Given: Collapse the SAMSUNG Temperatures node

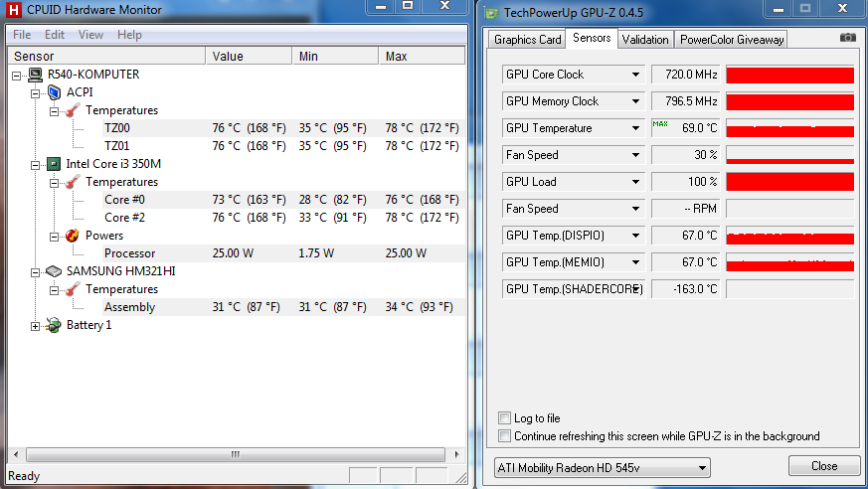Looking at the screenshot, I should 55,290.
